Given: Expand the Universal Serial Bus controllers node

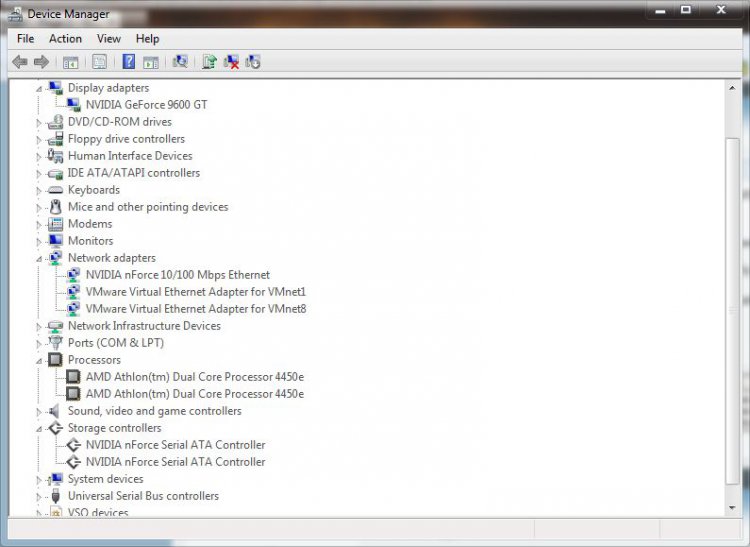Looking at the screenshot, I should (39, 497).
